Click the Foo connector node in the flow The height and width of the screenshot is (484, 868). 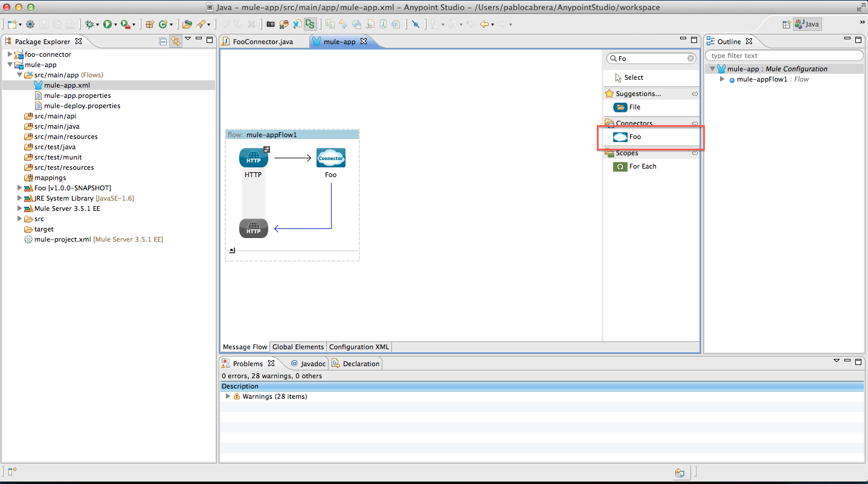coord(330,158)
